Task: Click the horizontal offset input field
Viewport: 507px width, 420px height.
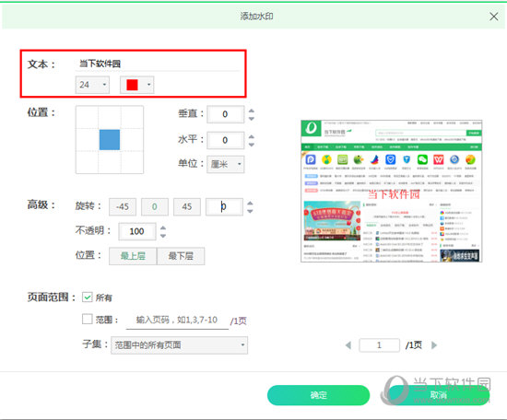Action: pos(225,140)
